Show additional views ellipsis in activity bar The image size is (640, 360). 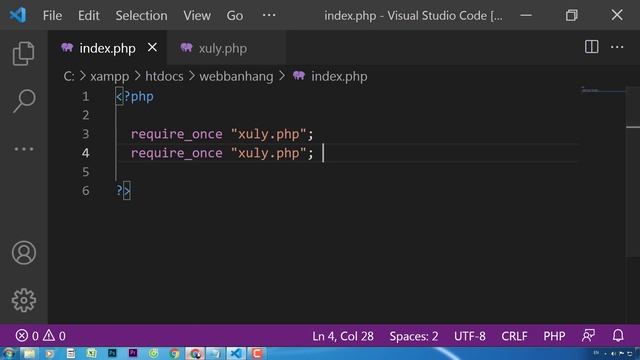pos(24,149)
